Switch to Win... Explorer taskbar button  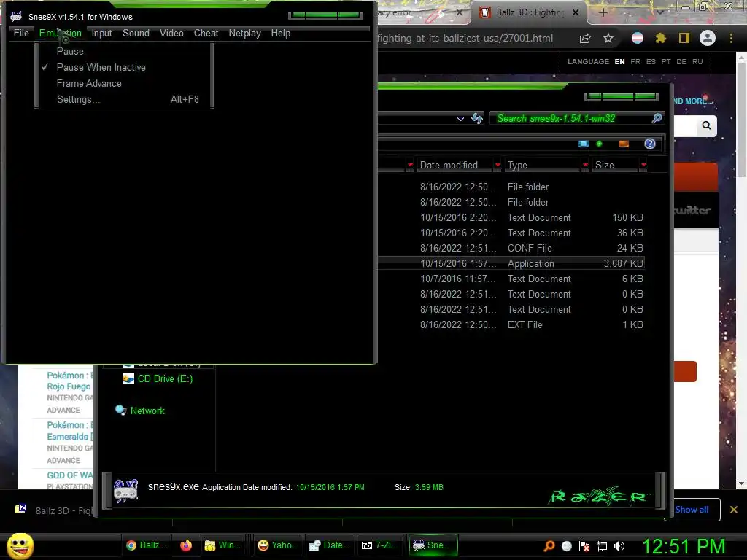(222, 545)
